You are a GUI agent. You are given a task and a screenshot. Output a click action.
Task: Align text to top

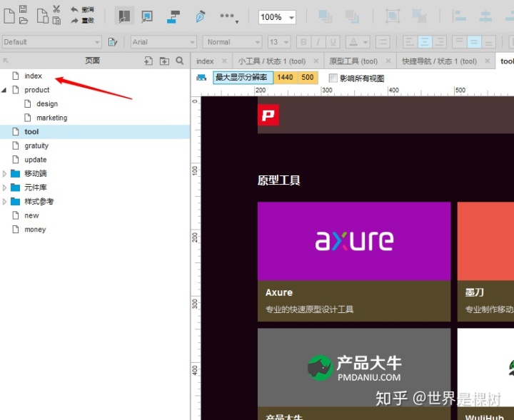point(459,42)
